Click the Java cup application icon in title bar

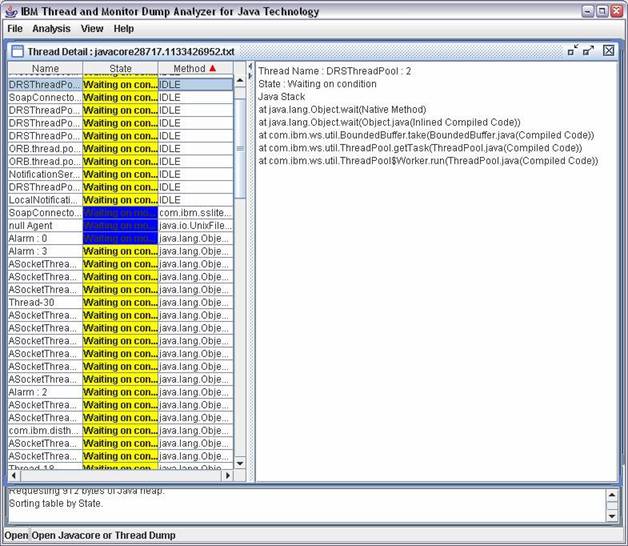tap(11, 12)
